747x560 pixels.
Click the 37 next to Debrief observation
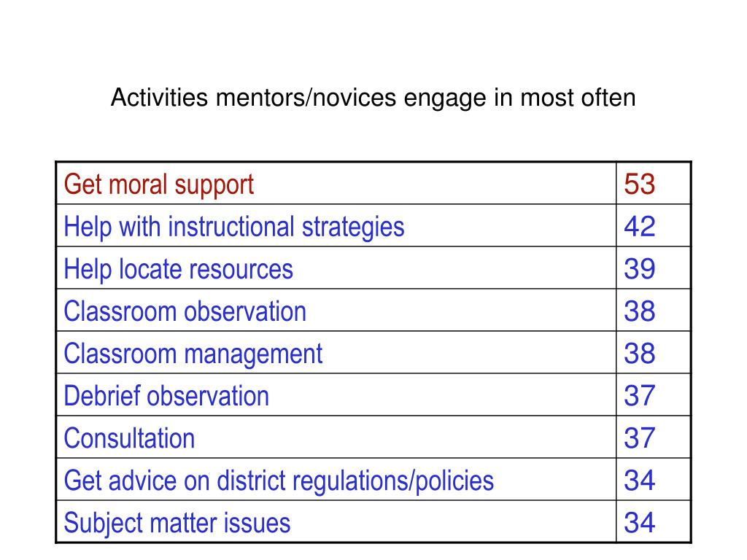pos(639,396)
